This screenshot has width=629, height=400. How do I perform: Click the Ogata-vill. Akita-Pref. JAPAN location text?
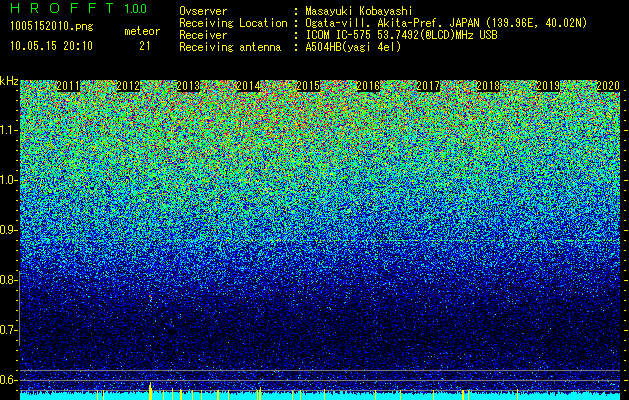(446, 24)
